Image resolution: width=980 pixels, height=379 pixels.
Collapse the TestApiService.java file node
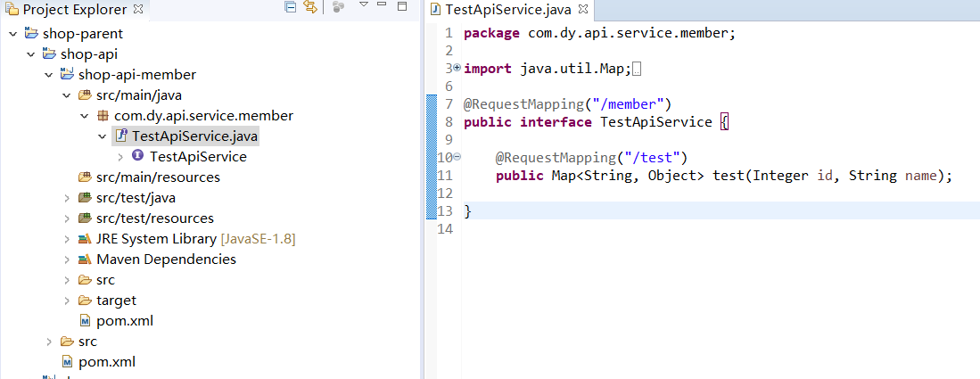coord(103,136)
